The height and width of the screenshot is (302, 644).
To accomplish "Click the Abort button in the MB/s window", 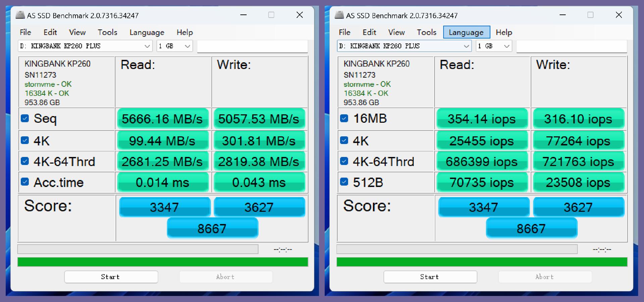I will [x=226, y=277].
